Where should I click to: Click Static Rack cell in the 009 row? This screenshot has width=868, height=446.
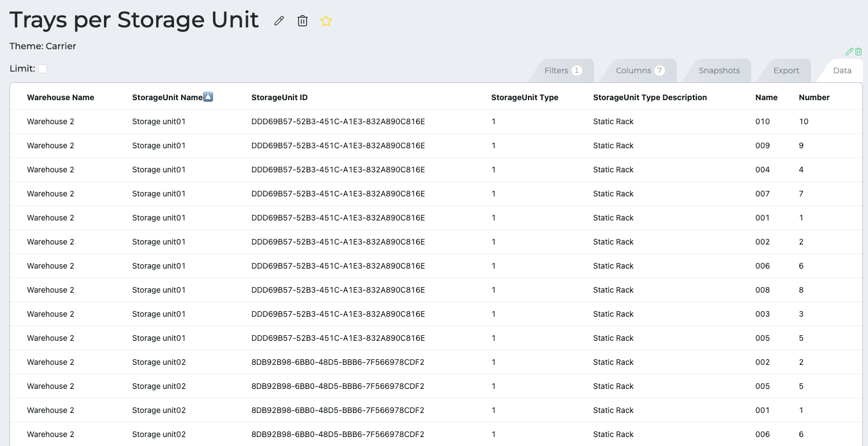tap(614, 145)
